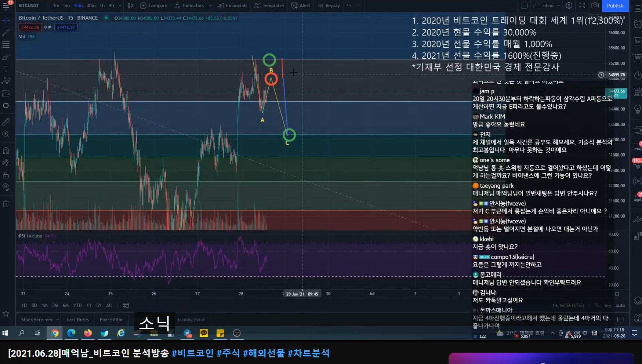Set date range to 1D
The width and height of the screenshot is (642, 364).
point(24,305)
